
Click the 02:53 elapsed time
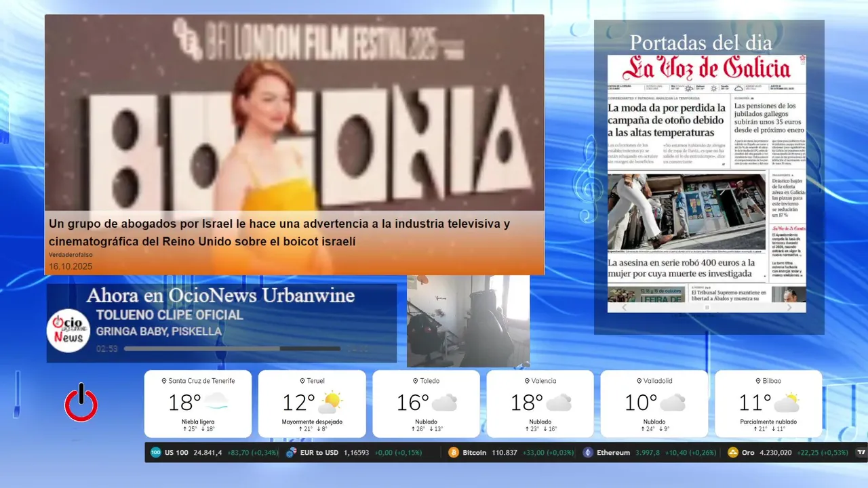click(x=107, y=348)
